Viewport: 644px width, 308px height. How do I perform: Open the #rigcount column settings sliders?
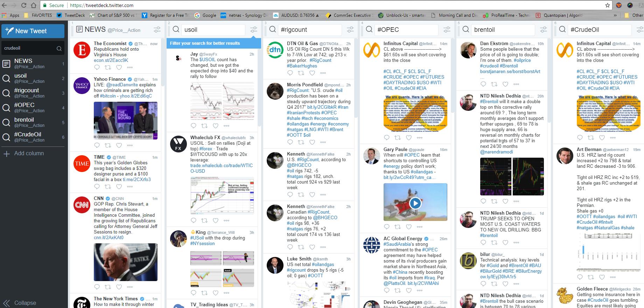click(x=350, y=30)
